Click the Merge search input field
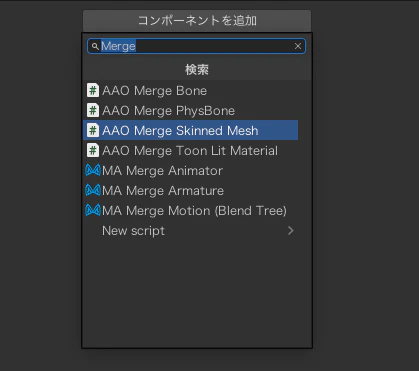 click(x=196, y=46)
